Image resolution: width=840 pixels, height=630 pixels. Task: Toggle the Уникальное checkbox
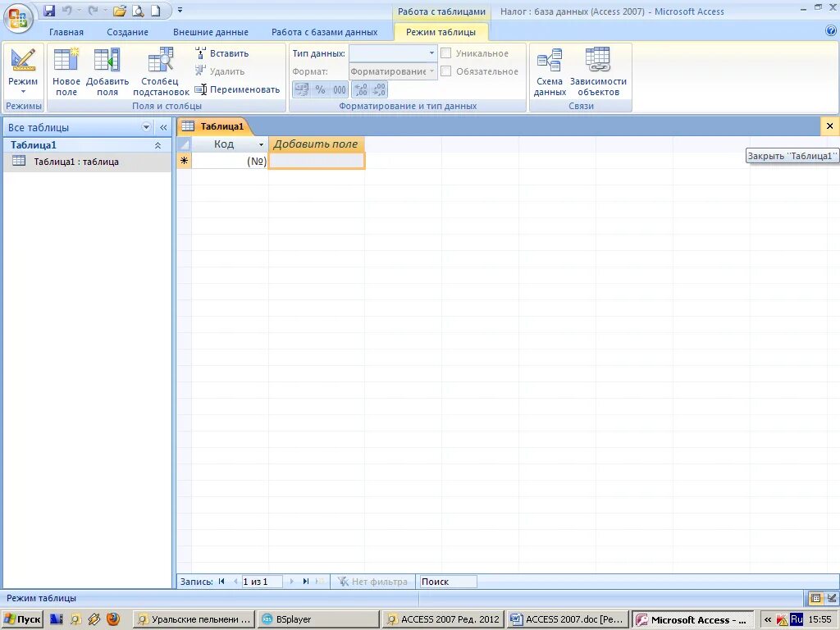pyautogui.click(x=445, y=53)
